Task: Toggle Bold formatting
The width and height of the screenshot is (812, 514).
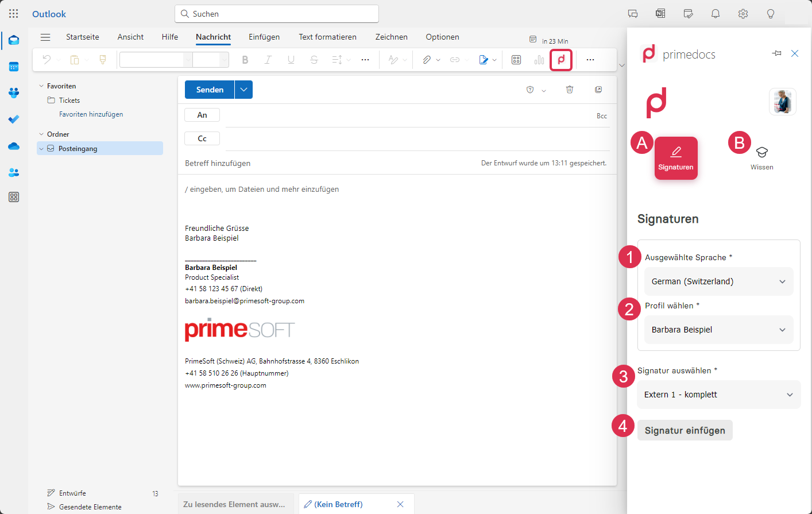Action: pos(245,60)
